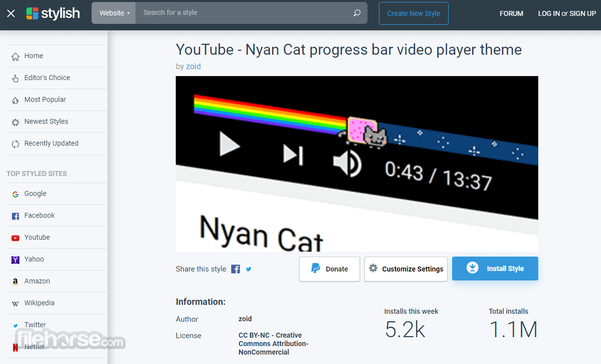This screenshot has height=364, width=601.
Task: Click the Facebook sidebar icon
Action: point(15,216)
